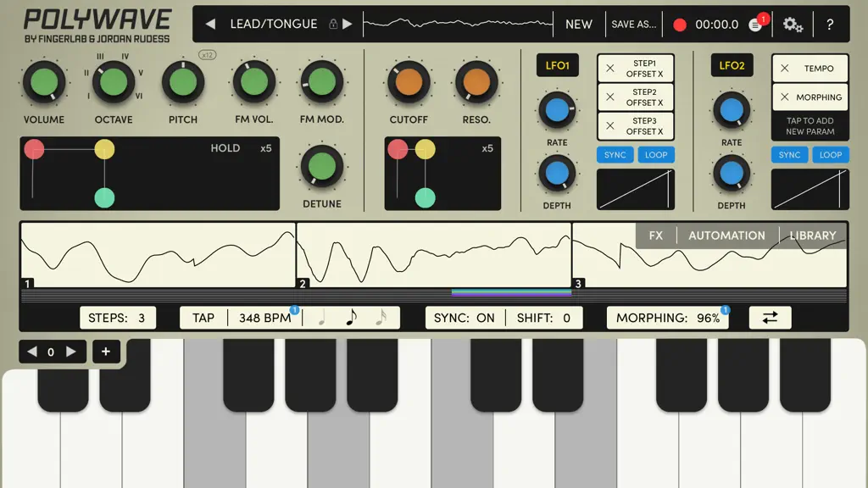Select yellow point in filter envelope
Screen dimensions: 868x488
[x=425, y=149]
